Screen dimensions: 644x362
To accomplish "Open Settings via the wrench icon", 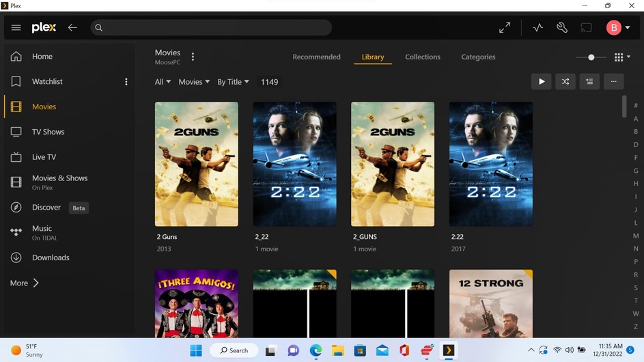I will coord(562,27).
